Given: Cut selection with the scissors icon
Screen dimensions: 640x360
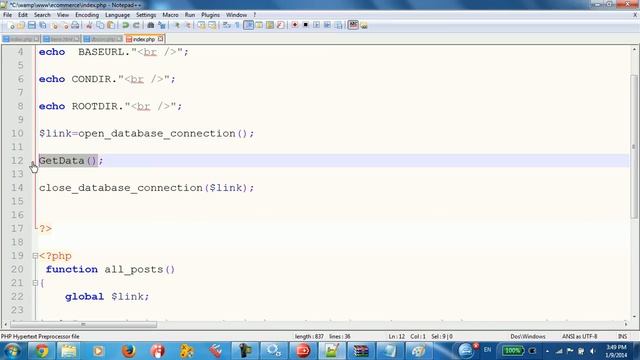Looking at the screenshot, I should tap(89, 25).
